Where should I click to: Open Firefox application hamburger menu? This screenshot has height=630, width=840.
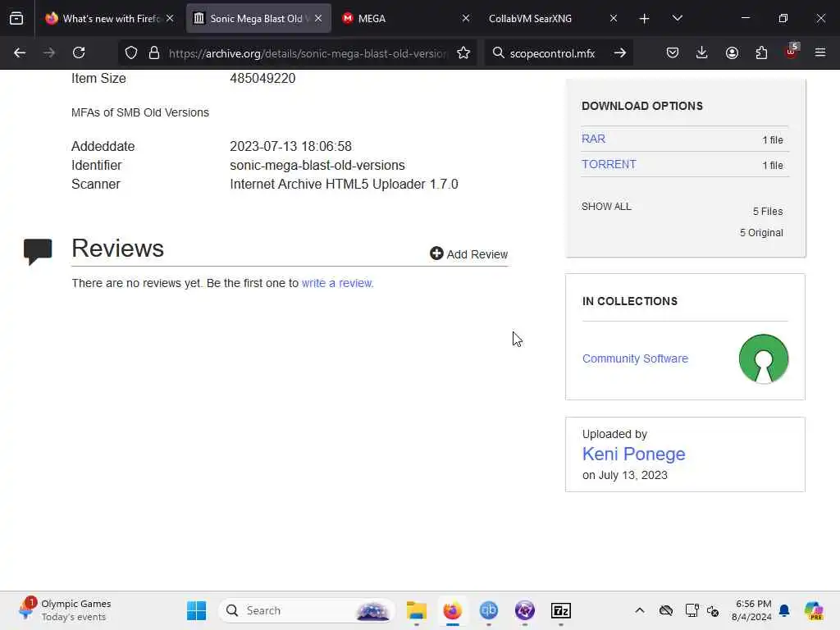[x=820, y=52]
